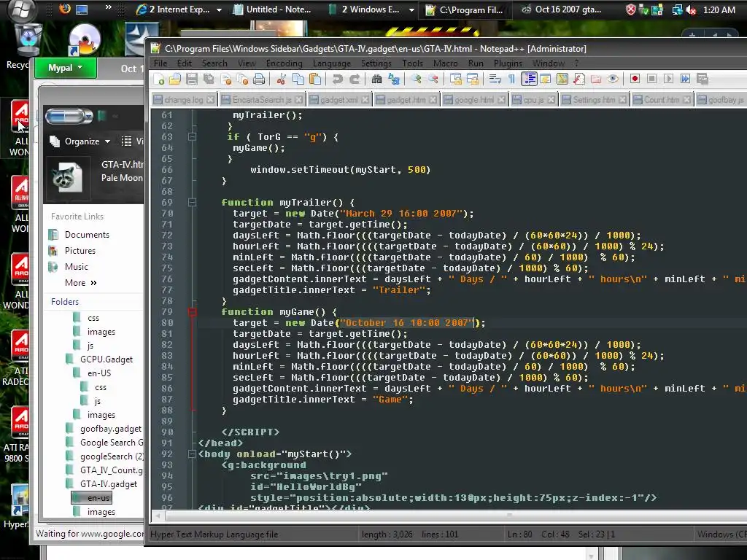
Task: Collapse the myGame function at line 79
Action: pos(192,312)
